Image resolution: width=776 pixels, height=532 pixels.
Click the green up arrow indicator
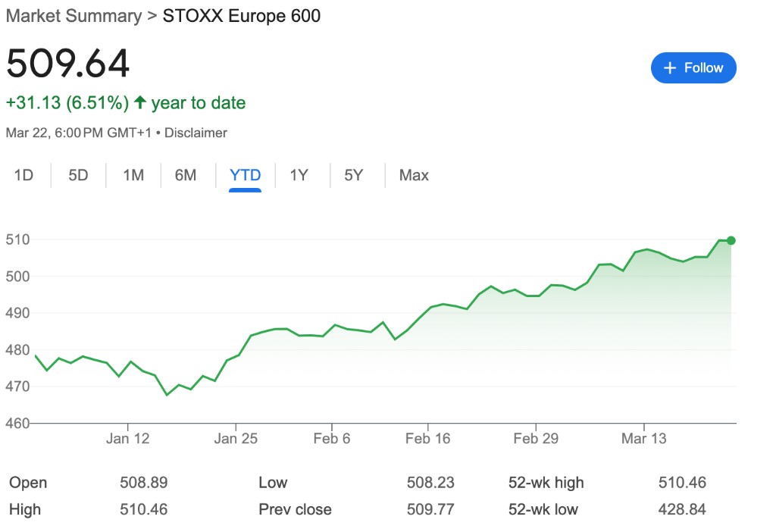coord(140,102)
